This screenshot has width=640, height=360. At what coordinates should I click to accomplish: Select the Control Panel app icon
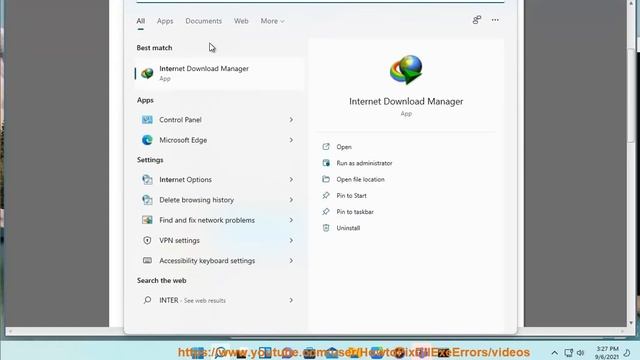click(x=147, y=120)
